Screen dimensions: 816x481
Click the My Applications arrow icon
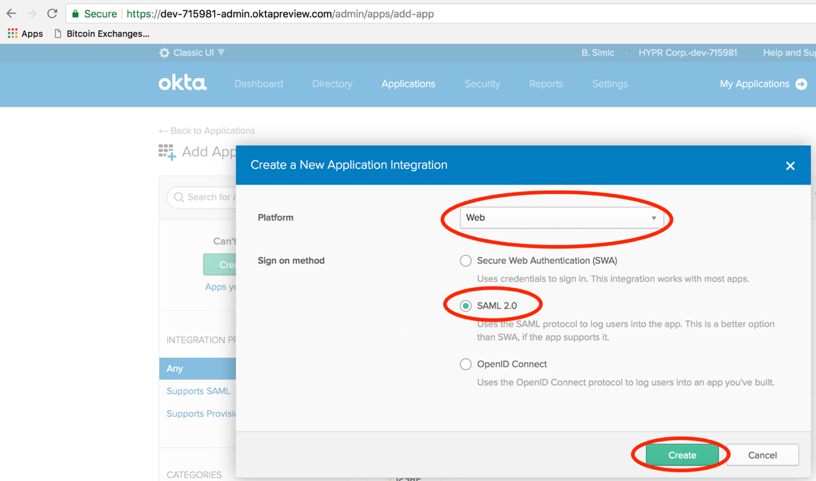[x=801, y=84]
